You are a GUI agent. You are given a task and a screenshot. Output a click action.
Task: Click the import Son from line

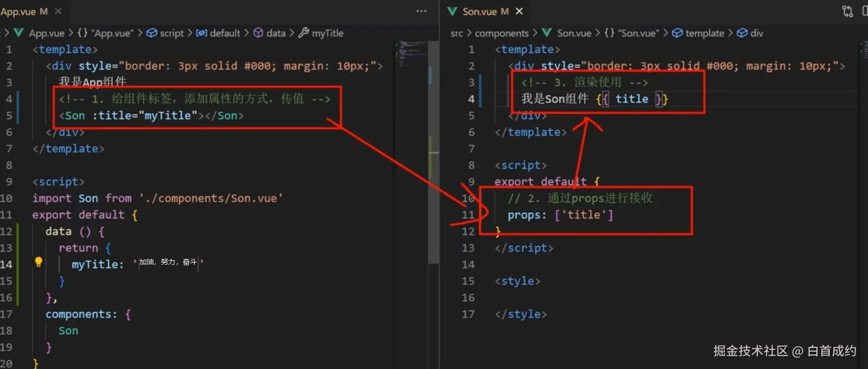pyautogui.click(x=158, y=198)
